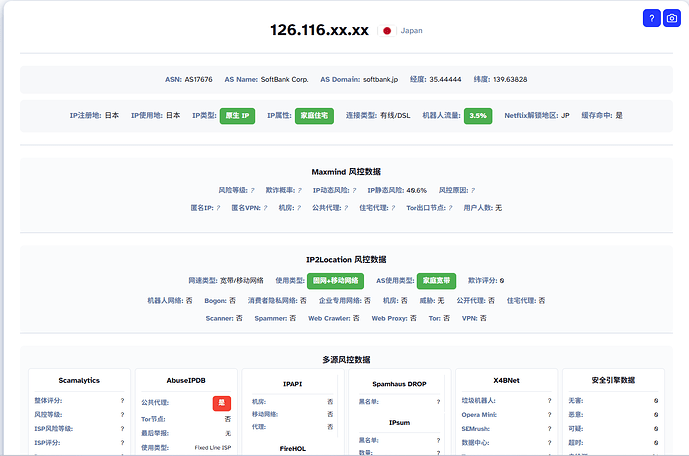The width and height of the screenshot is (689, 456).
Task: Click the IPsum subsection title
Action: pyautogui.click(x=399, y=423)
